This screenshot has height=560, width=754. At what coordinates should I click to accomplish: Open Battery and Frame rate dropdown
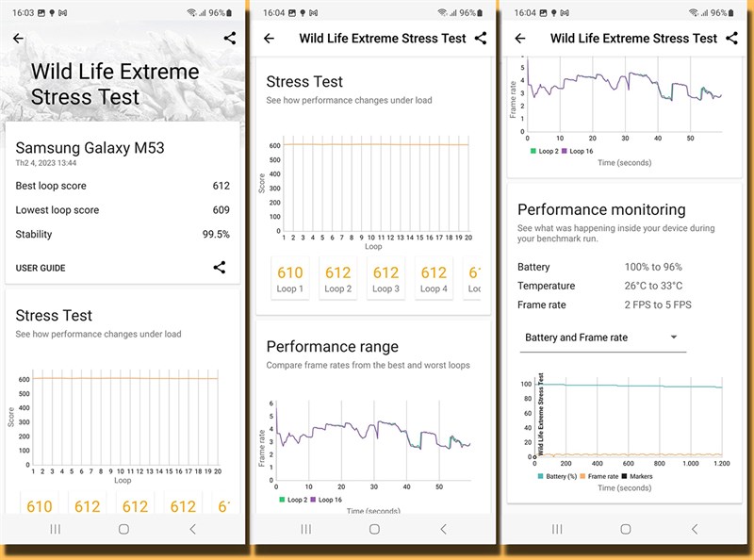point(603,338)
